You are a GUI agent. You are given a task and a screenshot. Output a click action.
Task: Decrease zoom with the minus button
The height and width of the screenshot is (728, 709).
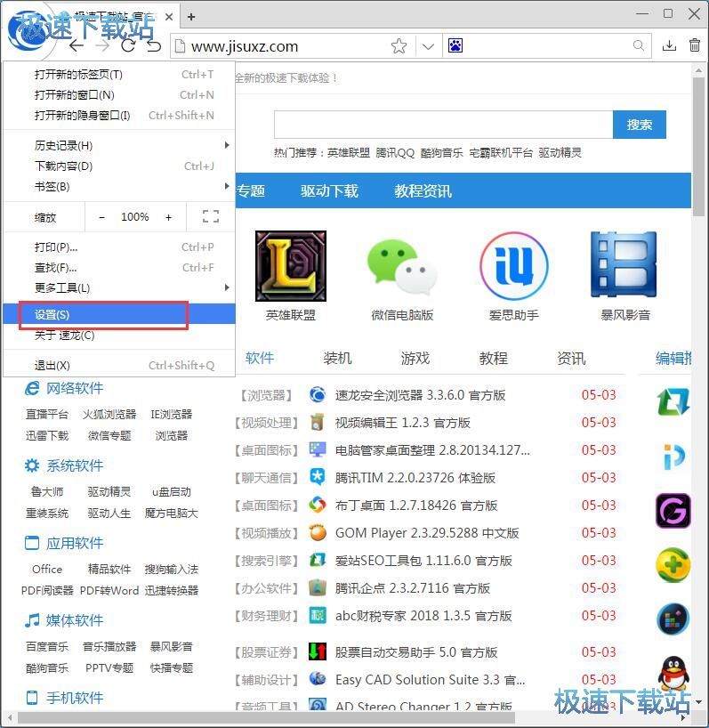[102, 217]
